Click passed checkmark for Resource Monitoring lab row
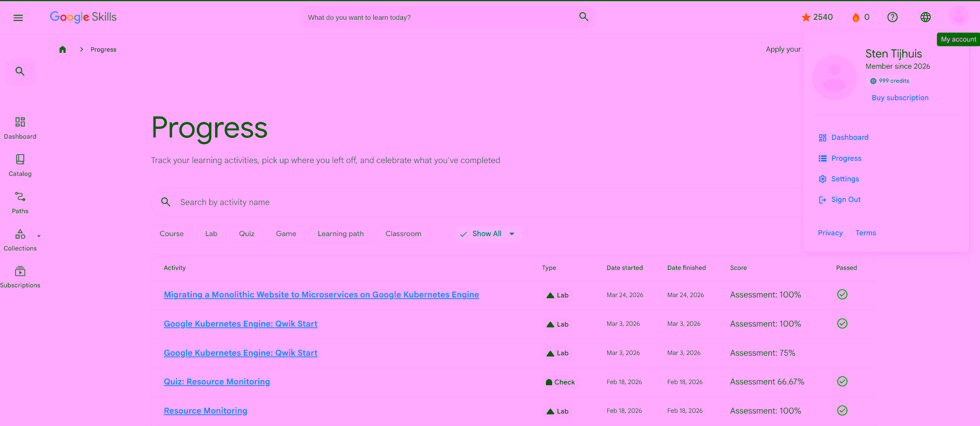The width and height of the screenshot is (980, 426). (x=842, y=410)
